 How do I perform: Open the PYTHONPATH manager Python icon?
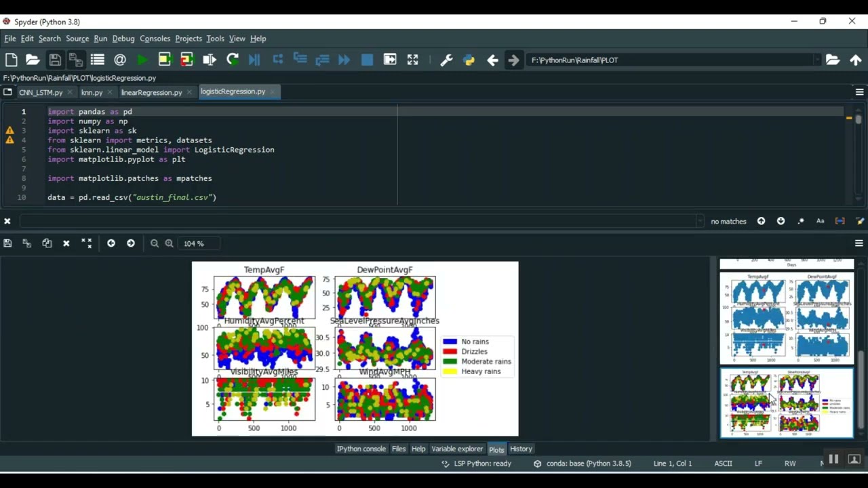click(x=469, y=60)
